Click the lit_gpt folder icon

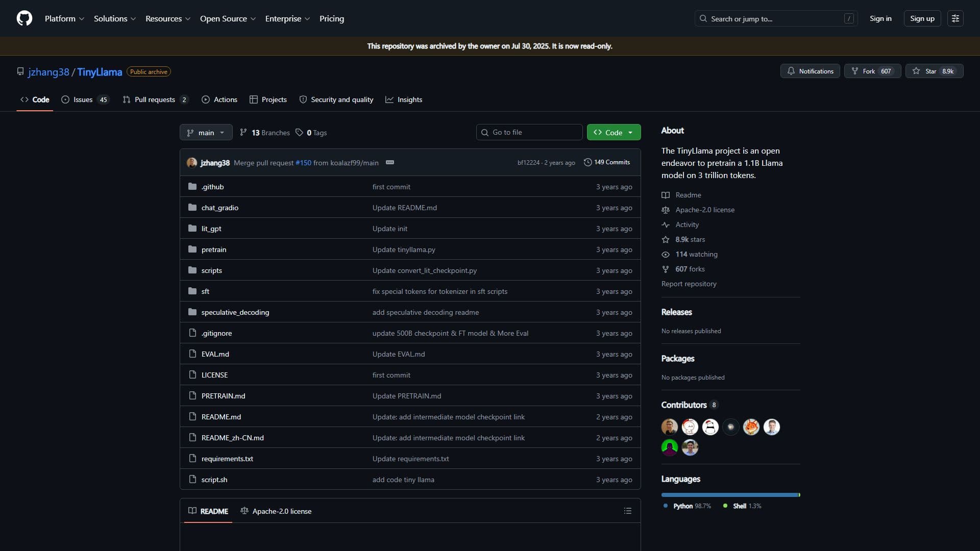point(192,228)
